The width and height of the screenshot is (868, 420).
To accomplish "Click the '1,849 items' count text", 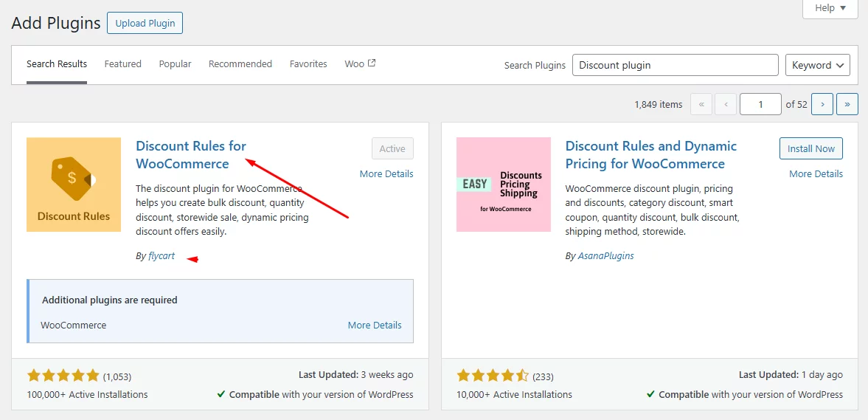I will 659,104.
